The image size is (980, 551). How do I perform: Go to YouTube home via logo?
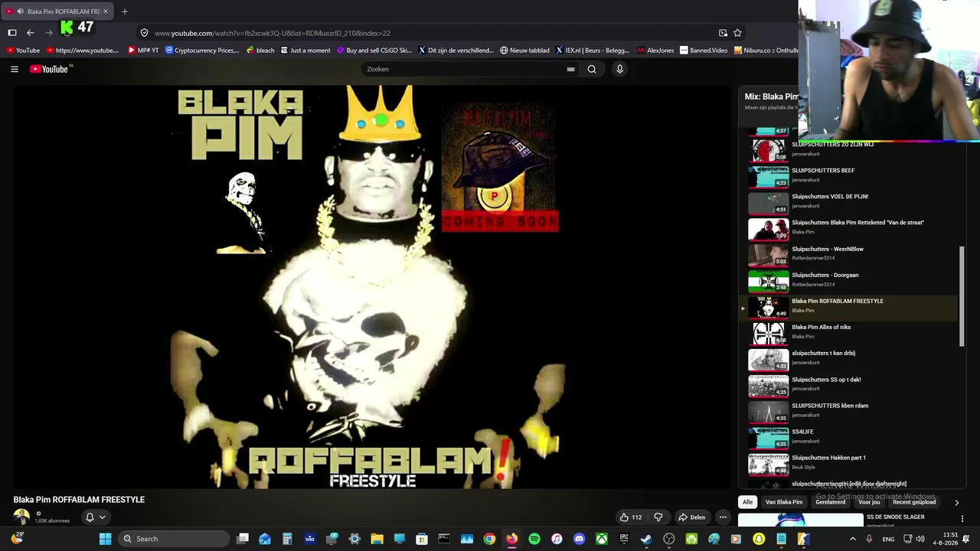51,69
